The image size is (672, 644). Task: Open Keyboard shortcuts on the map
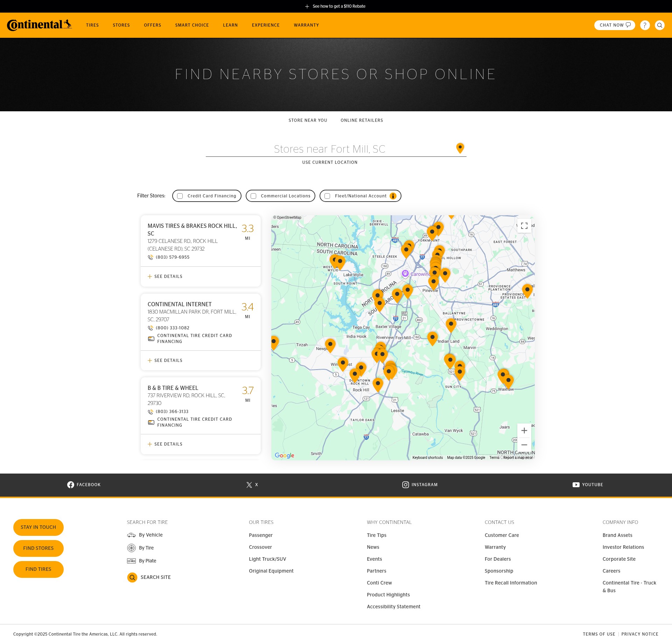428,457
